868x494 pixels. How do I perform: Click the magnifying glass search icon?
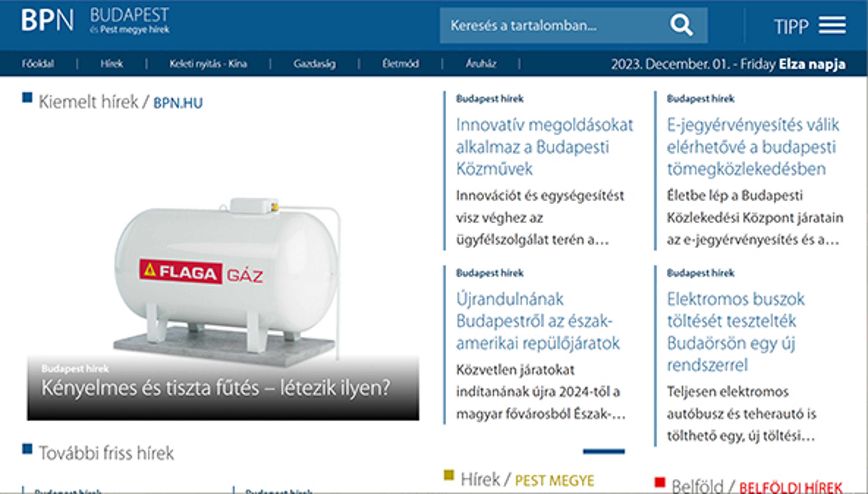pos(681,25)
